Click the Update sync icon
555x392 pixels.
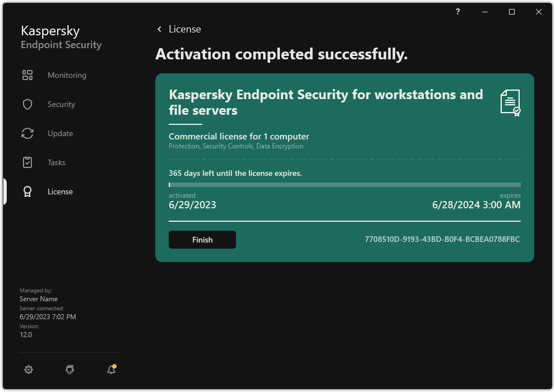pos(27,133)
